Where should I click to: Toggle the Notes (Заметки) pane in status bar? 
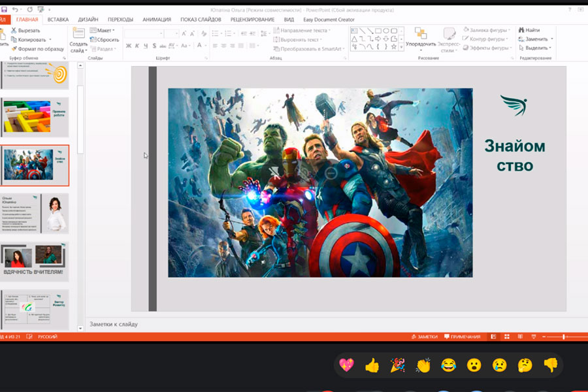pos(423,336)
